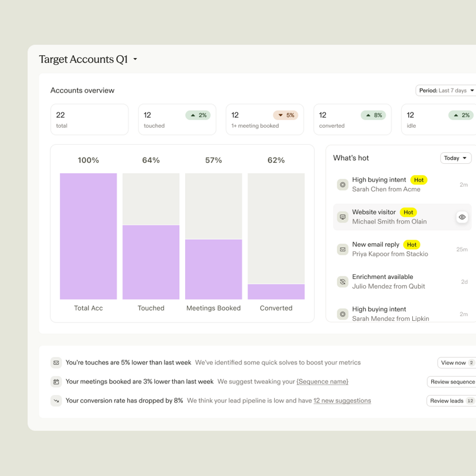Click the Touched bar in the chart
The height and width of the screenshot is (476, 476).
[151, 262]
